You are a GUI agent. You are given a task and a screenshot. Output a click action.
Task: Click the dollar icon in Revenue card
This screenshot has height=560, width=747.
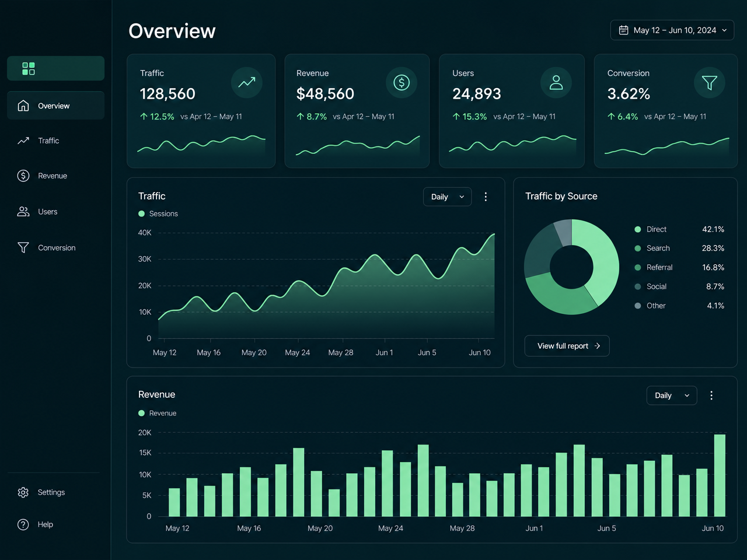pos(402,82)
